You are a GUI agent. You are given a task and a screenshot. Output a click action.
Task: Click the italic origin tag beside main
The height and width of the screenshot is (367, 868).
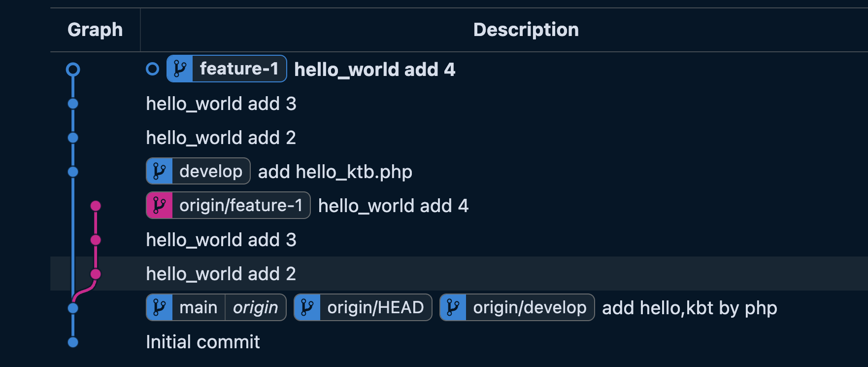tap(256, 307)
